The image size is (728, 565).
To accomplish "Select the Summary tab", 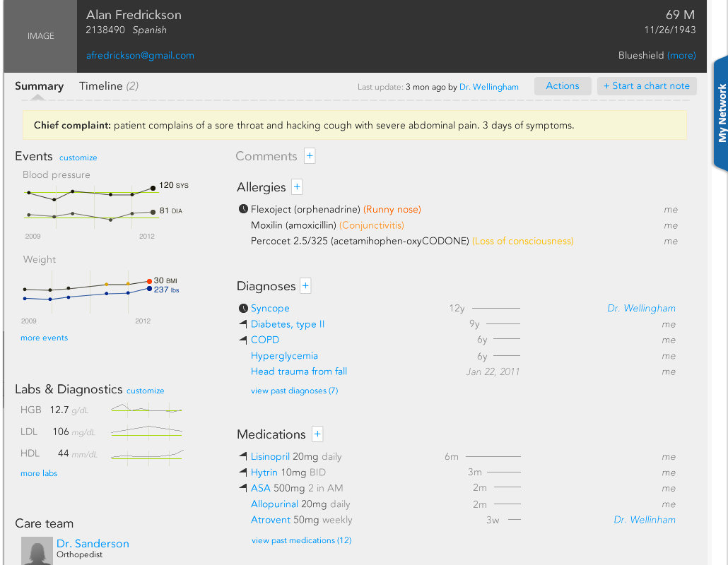I will click(40, 86).
